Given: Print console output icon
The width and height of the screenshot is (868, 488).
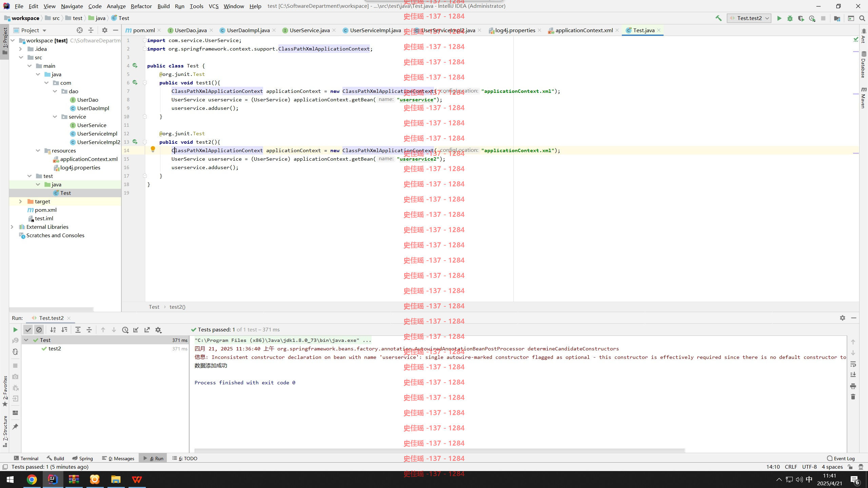Looking at the screenshot, I should click(853, 386).
